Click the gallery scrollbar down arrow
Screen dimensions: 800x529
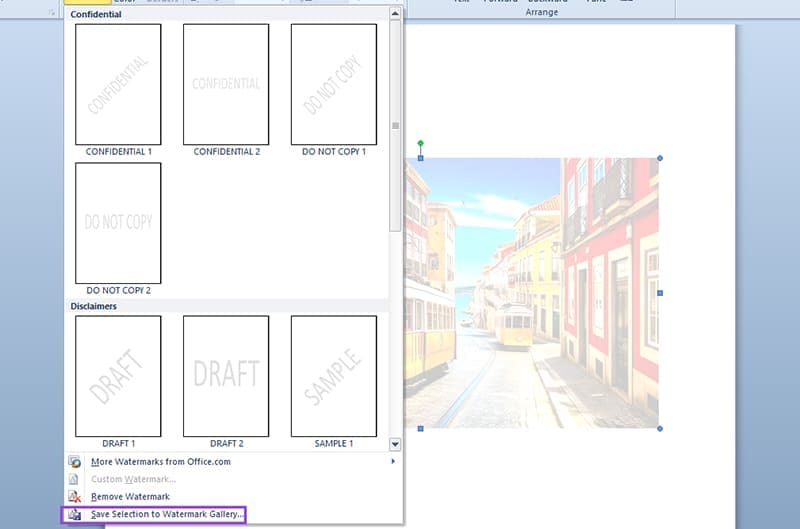click(396, 443)
